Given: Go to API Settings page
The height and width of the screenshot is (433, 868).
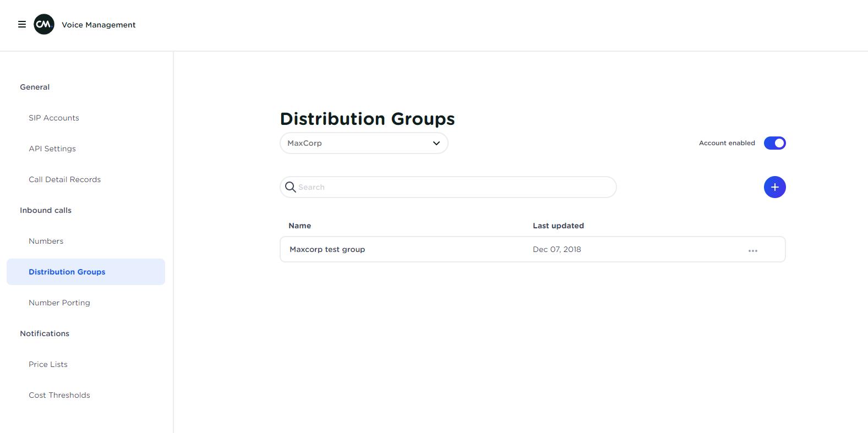Looking at the screenshot, I should click(52, 149).
